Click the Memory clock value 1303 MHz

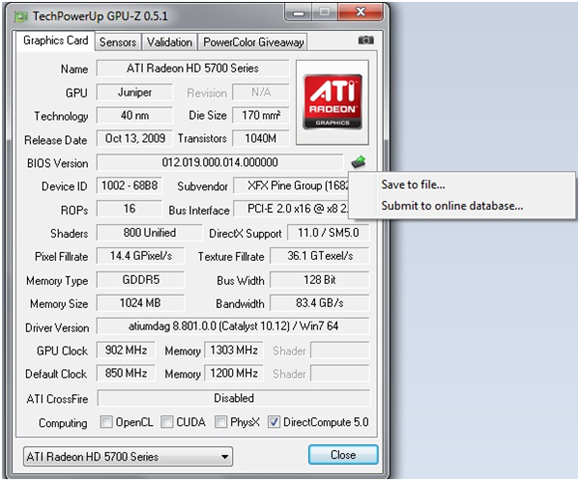point(234,350)
